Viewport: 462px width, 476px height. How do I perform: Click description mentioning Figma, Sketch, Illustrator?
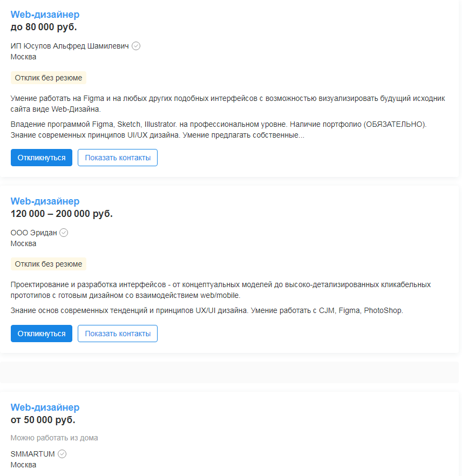(x=218, y=130)
